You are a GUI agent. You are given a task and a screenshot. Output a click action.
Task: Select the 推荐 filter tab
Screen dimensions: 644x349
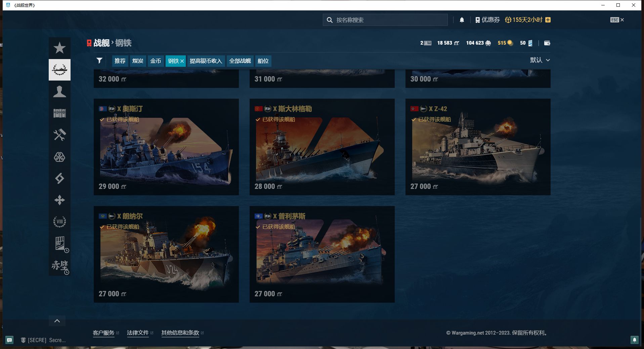[x=120, y=61]
